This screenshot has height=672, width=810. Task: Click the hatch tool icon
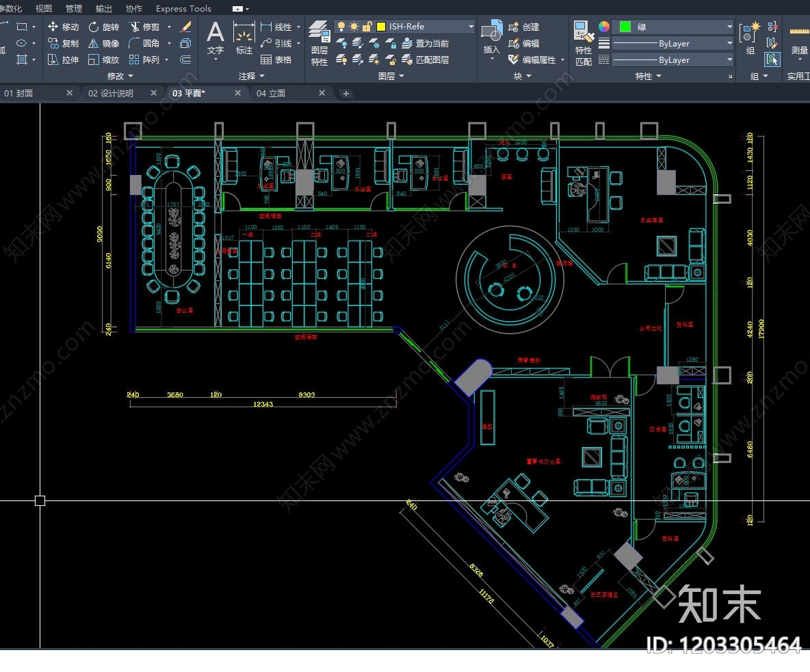pos(22,60)
